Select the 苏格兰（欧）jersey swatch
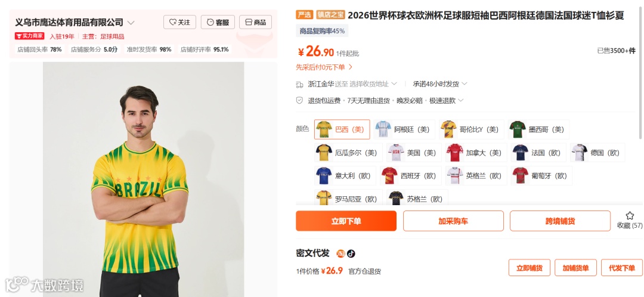This screenshot has height=297, width=644. coord(417,199)
